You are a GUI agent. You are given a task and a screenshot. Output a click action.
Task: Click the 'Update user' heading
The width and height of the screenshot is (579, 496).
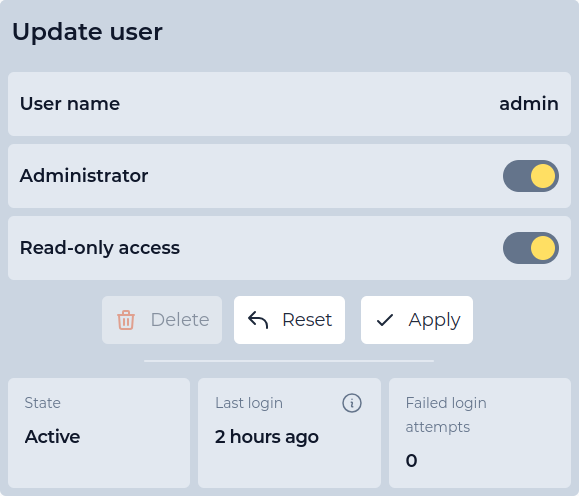pyautogui.click(x=87, y=33)
